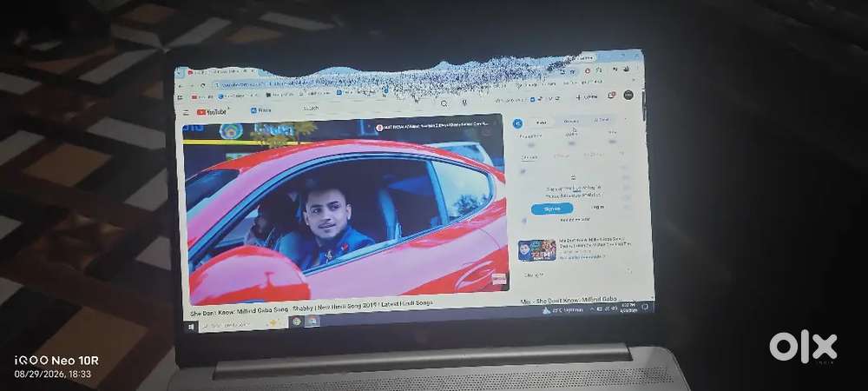Image resolution: width=868 pixels, height=391 pixels.
Task: Open the taskbar app next to Chrome
Action: pos(312,321)
